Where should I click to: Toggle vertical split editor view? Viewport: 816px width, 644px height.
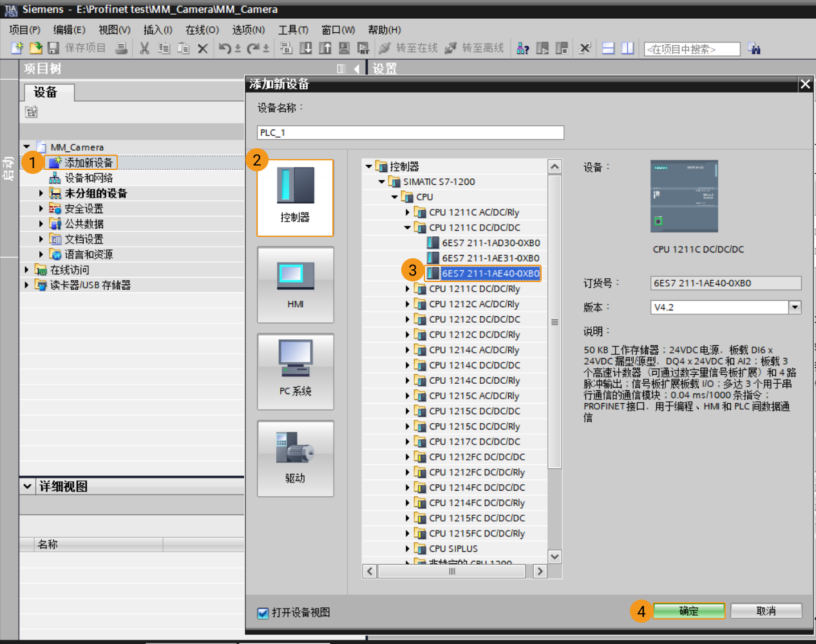[627, 48]
